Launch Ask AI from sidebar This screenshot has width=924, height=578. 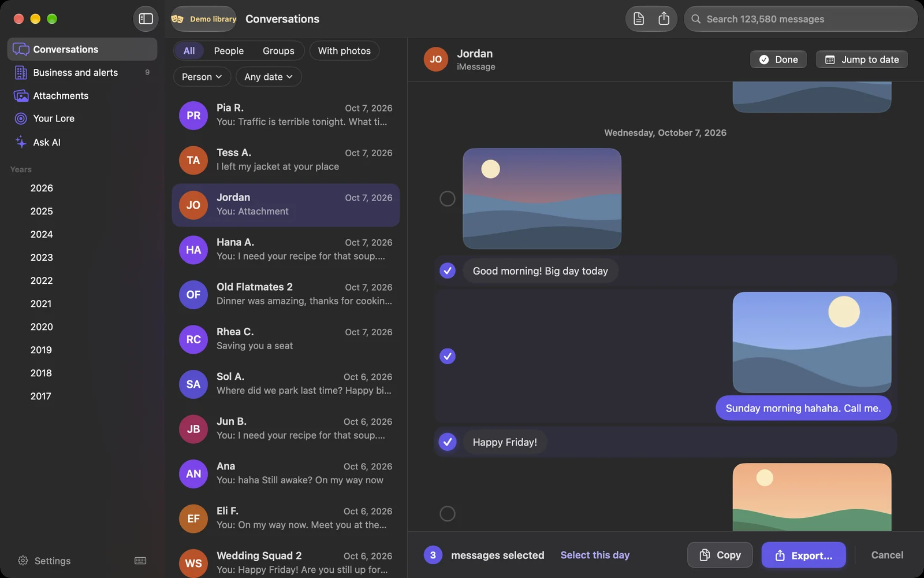tap(82, 142)
